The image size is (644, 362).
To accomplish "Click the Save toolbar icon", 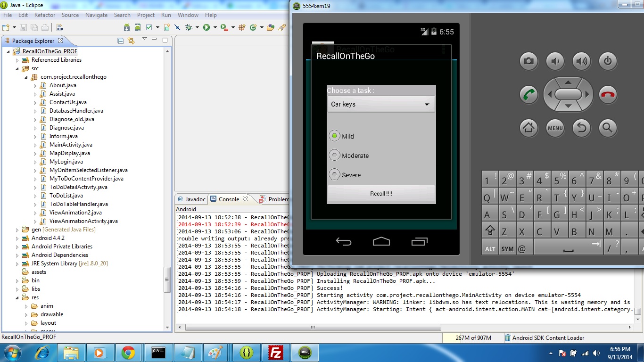I will (x=23, y=27).
